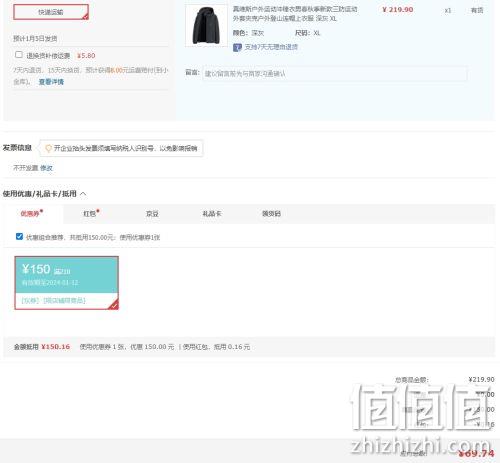Switch to the 礼品卡 tab

click(212, 213)
